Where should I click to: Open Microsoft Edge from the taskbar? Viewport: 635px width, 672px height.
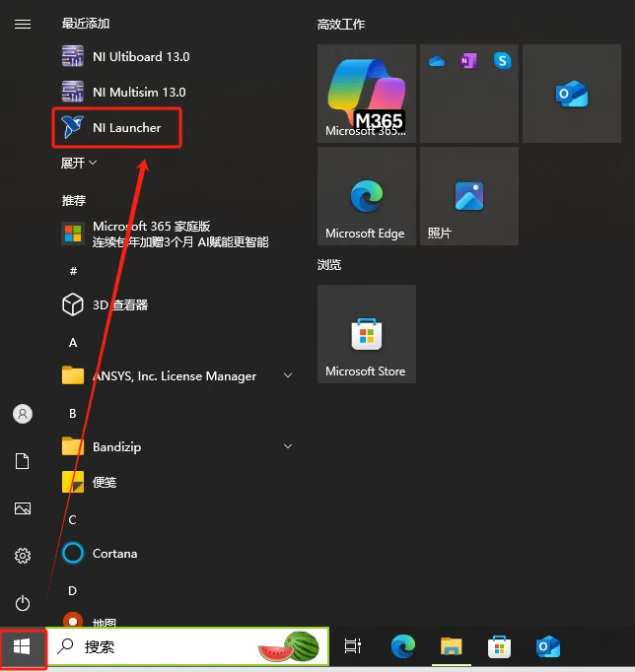[403, 646]
